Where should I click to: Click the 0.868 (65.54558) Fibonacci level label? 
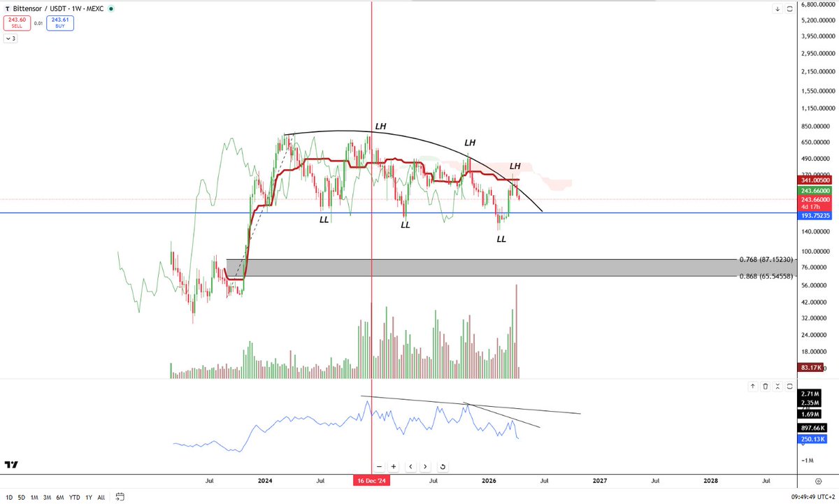[766, 276]
